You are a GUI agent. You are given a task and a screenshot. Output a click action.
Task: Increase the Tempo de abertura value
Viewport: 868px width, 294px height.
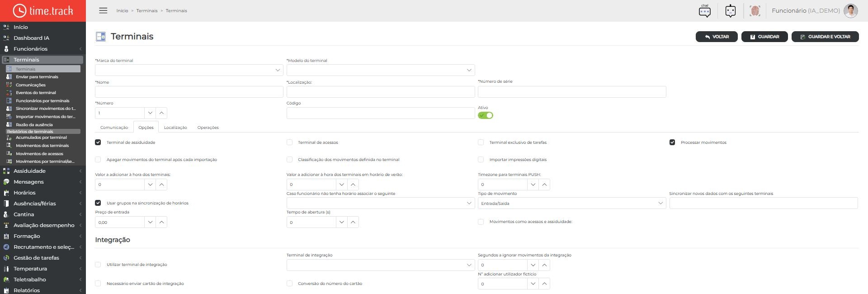tap(353, 223)
